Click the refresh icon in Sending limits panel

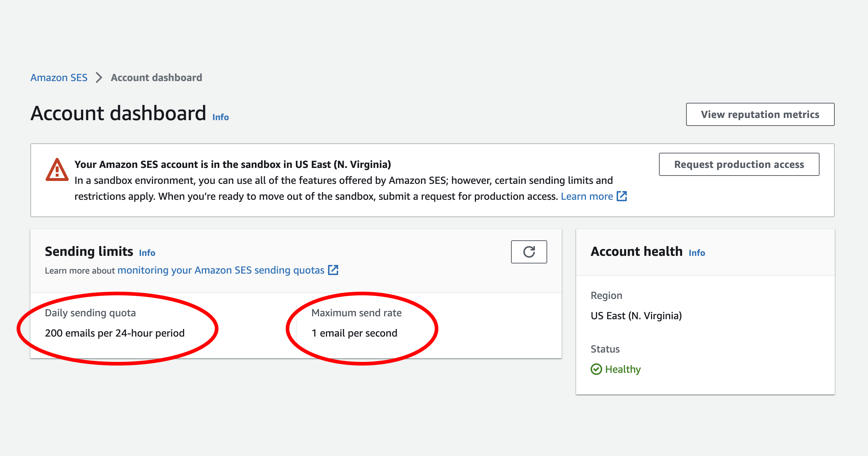(x=529, y=252)
